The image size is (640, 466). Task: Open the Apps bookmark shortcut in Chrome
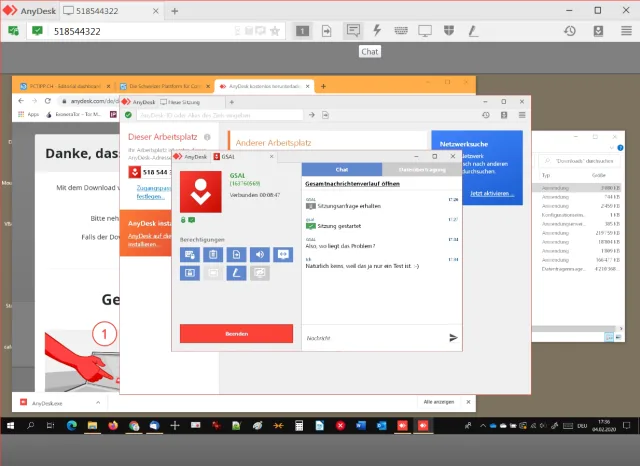pyautogui.click(x=29, y=115)
